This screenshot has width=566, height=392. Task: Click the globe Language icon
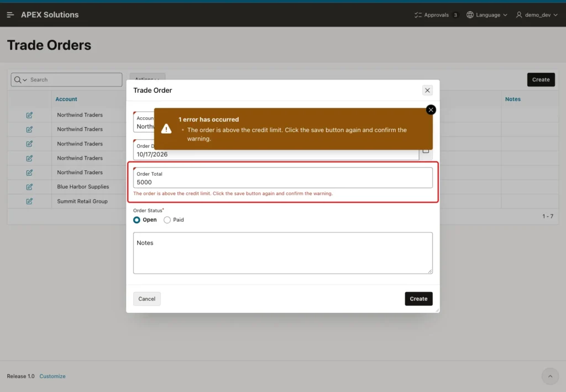pos(470,15)
